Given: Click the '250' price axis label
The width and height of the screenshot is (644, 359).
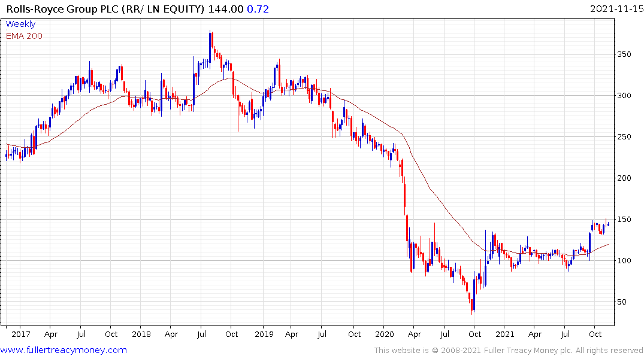Looking at the screenshot, I should click(x=624, y=136).
